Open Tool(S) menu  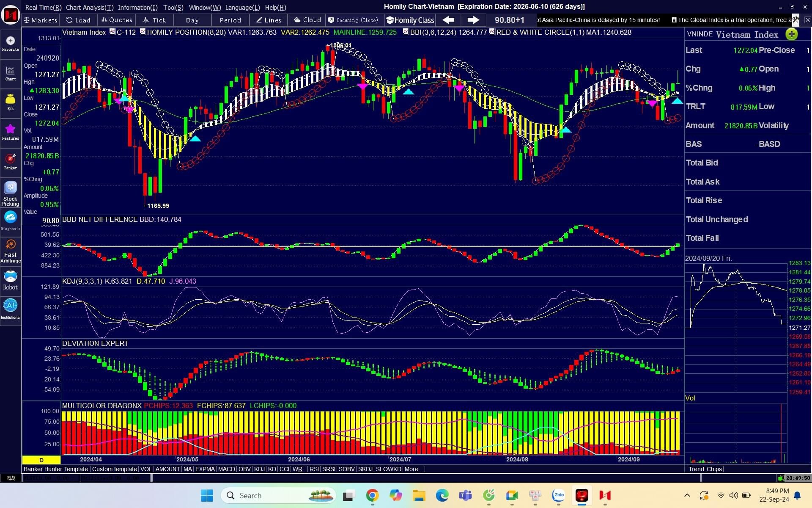coord(173,7)
